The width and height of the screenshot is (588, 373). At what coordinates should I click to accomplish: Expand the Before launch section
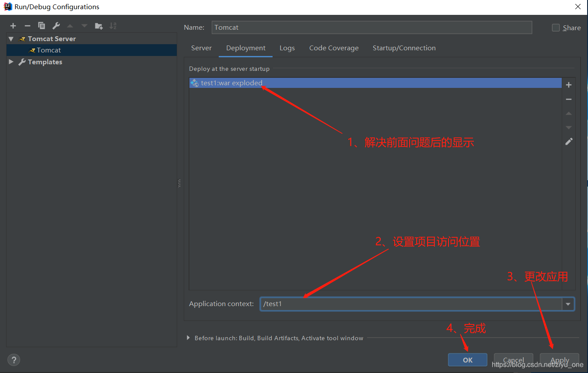point(189,338)
